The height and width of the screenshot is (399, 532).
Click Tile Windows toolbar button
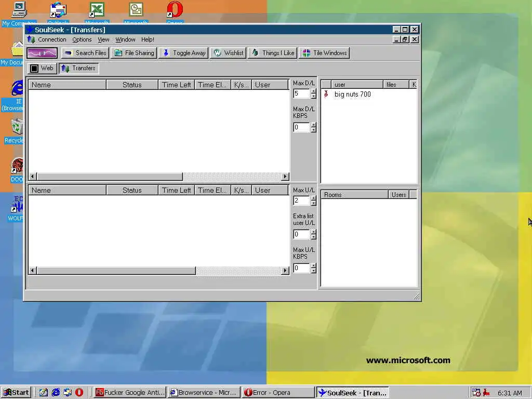click(324, 53)
